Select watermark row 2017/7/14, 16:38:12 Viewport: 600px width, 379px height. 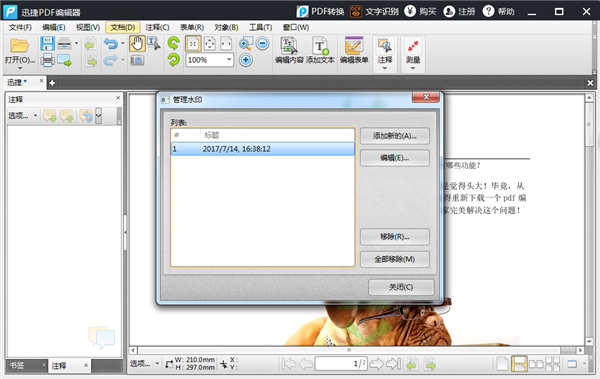262,149
